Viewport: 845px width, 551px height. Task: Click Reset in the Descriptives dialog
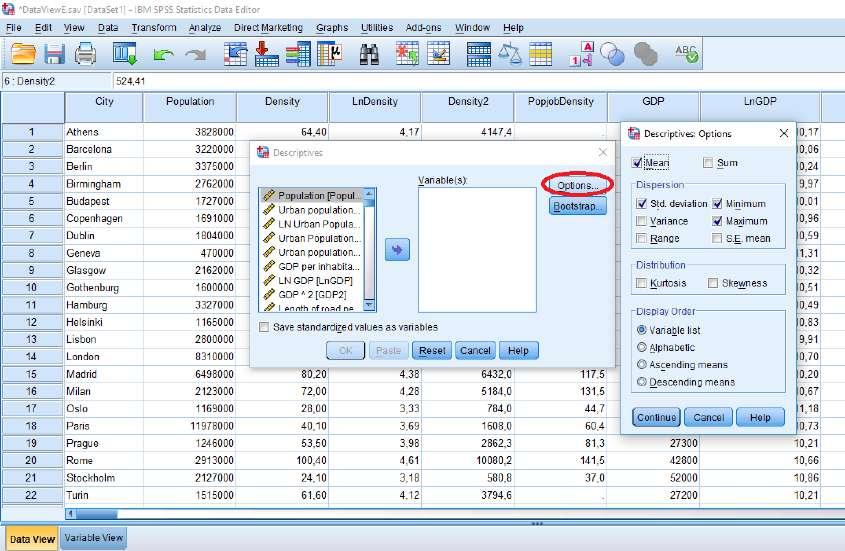pos(432,350)
